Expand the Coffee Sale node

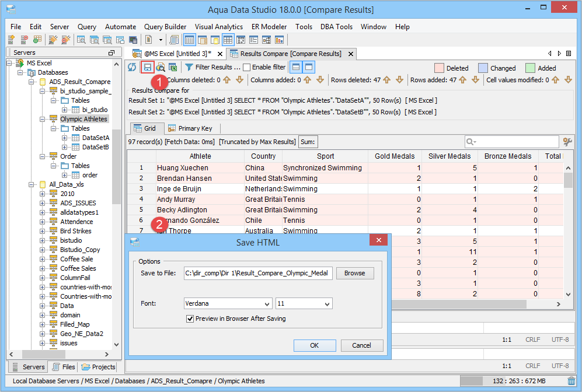click(x=42, y=259)
